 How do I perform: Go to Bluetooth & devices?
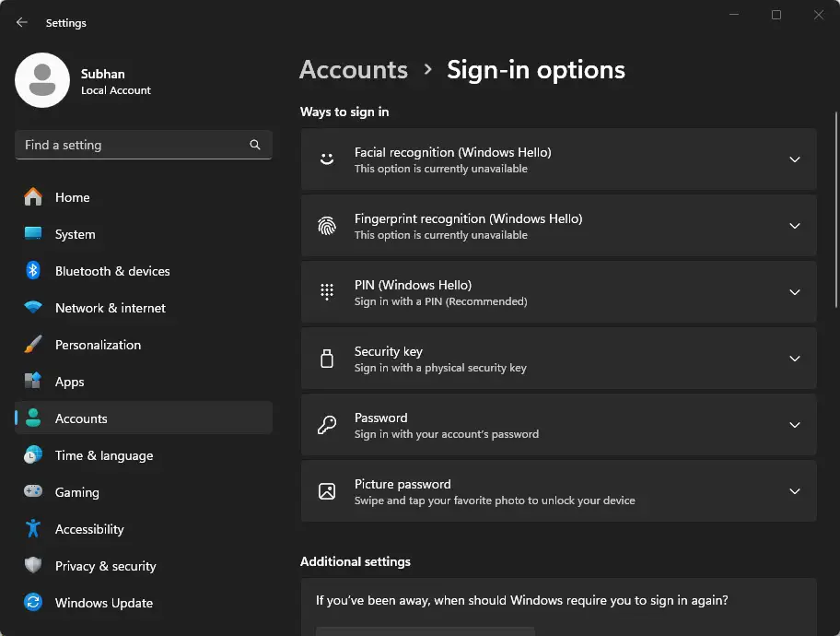(x=144, y=271)
